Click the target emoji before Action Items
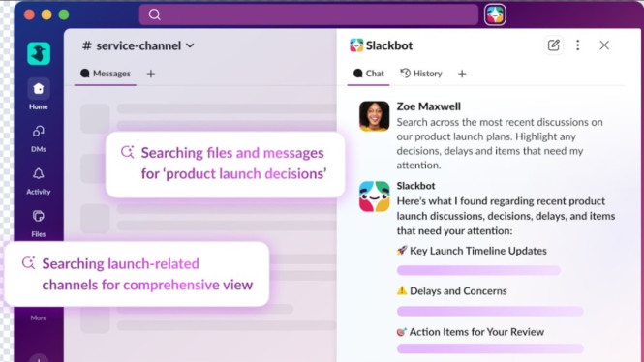This screenshot has width=644, height=362. (401, 332)
